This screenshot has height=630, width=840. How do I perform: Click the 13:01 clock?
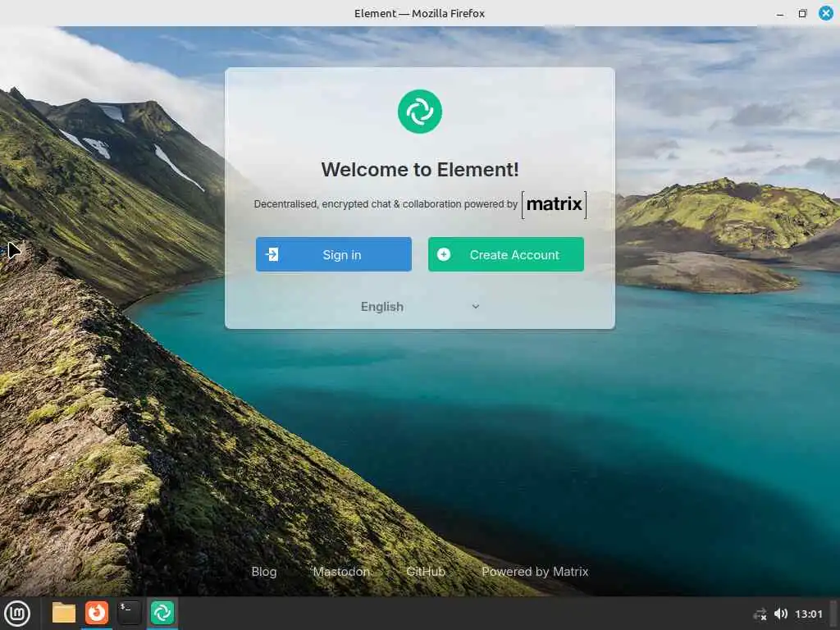coord(808,614)
